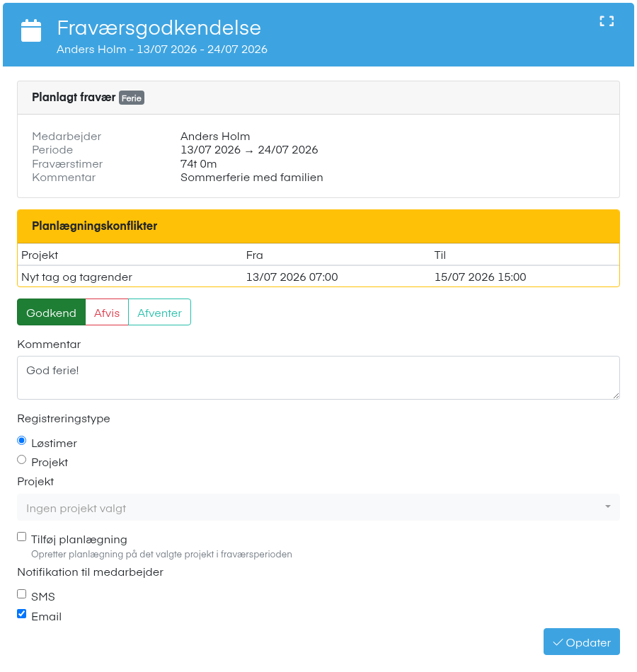The width and height of the screenshot is (637, 672).
Task: Uncheck the Email notification checkbox
Action: pos(21,614)
